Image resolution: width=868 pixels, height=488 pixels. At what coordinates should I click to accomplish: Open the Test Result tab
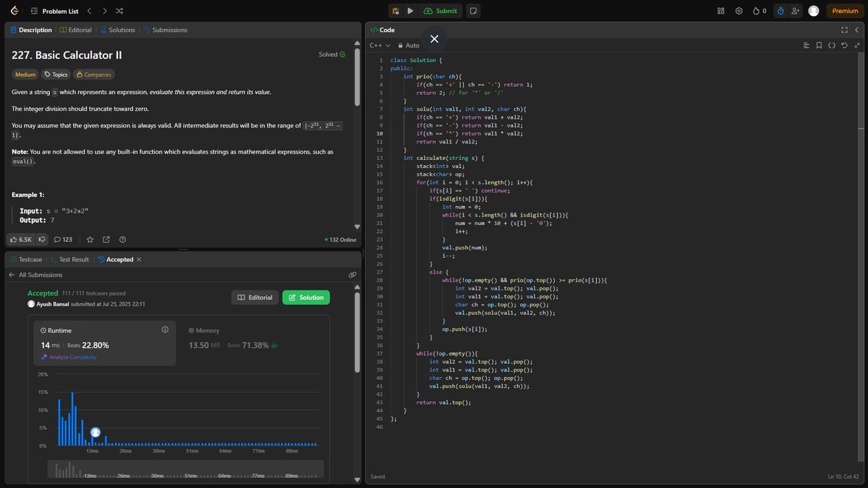click(69, 259)
